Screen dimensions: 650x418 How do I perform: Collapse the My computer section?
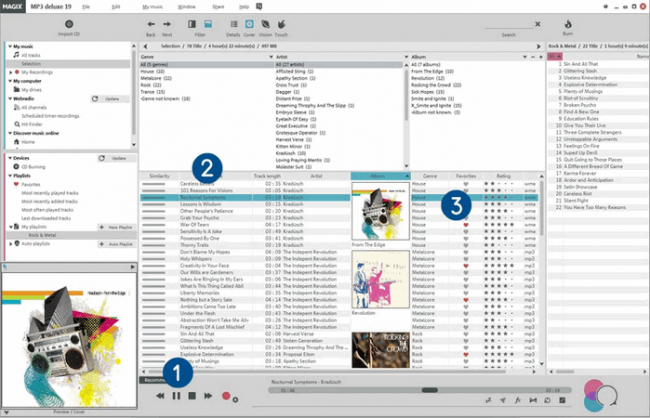tap(10, 81)
